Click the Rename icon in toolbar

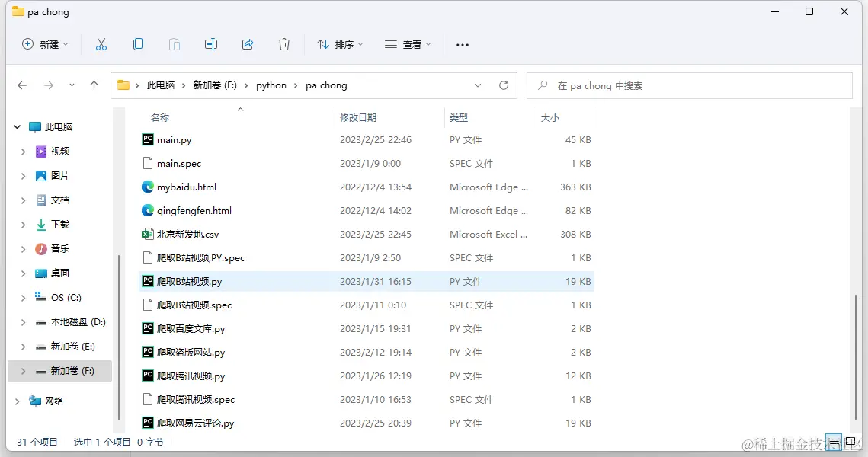pos(211,44)
